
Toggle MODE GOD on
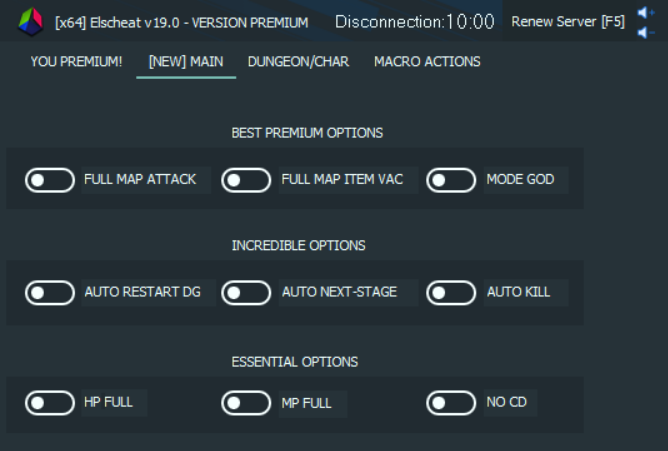451,180
